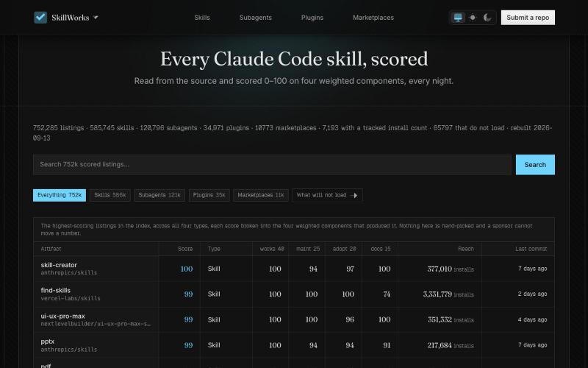This screenshot has height=368, width=588.
Task: Click docs value 91 for pptx
Action: pos(387,345)
